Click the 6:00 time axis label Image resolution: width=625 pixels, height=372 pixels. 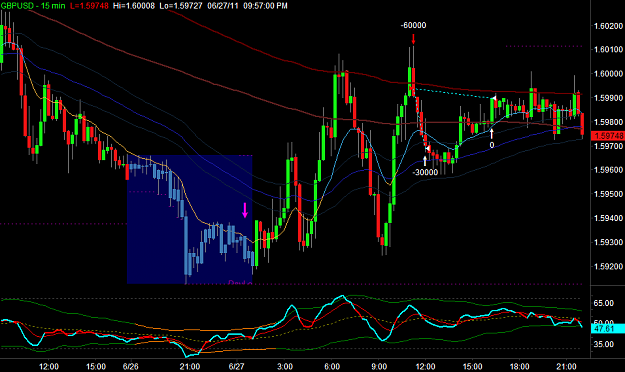coord(332,366)
